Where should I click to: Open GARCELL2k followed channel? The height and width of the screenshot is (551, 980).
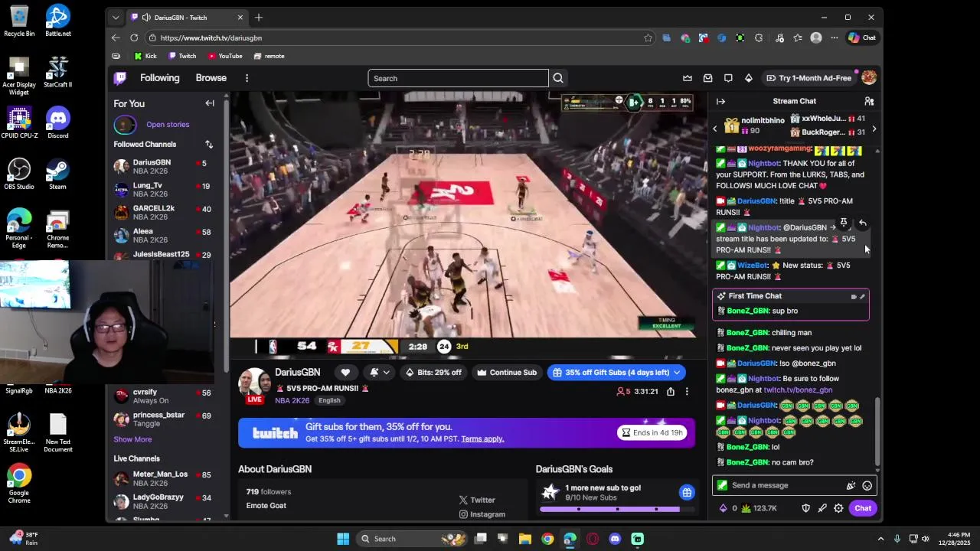[x=162, y=212]
